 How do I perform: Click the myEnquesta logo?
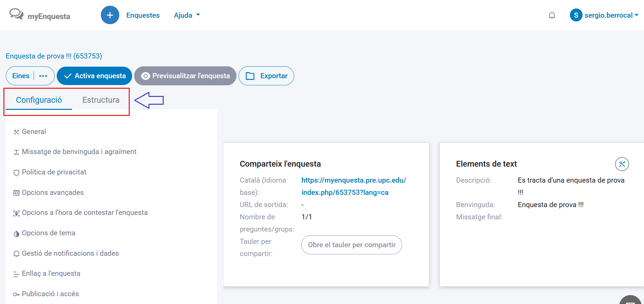point(40,15)
